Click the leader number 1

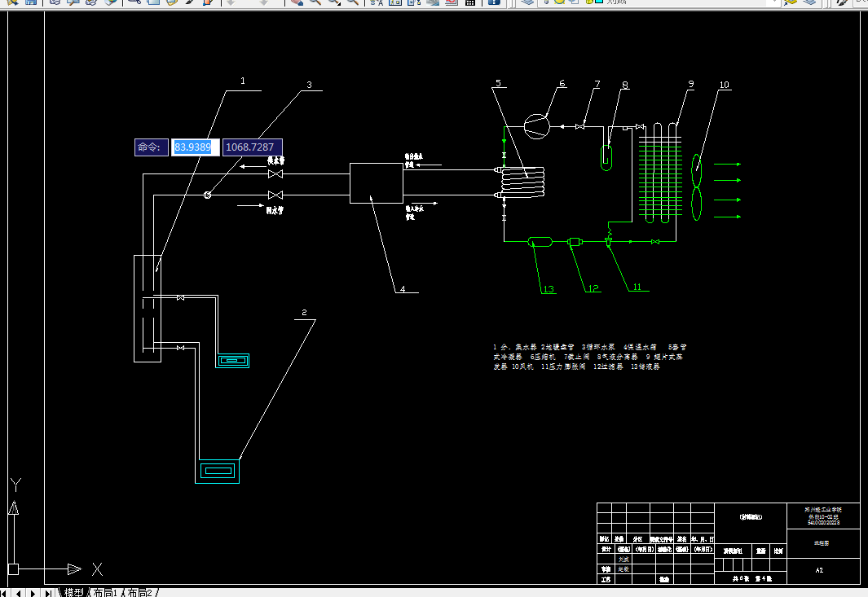242,81
